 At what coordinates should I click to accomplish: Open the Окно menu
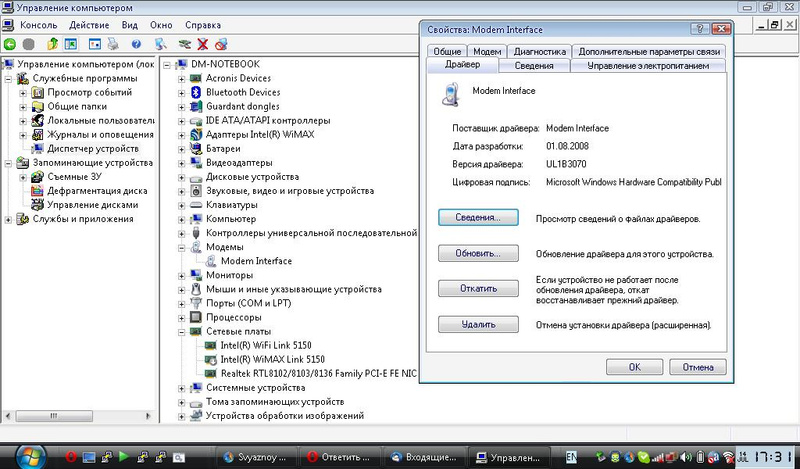[x=161, y=25]
